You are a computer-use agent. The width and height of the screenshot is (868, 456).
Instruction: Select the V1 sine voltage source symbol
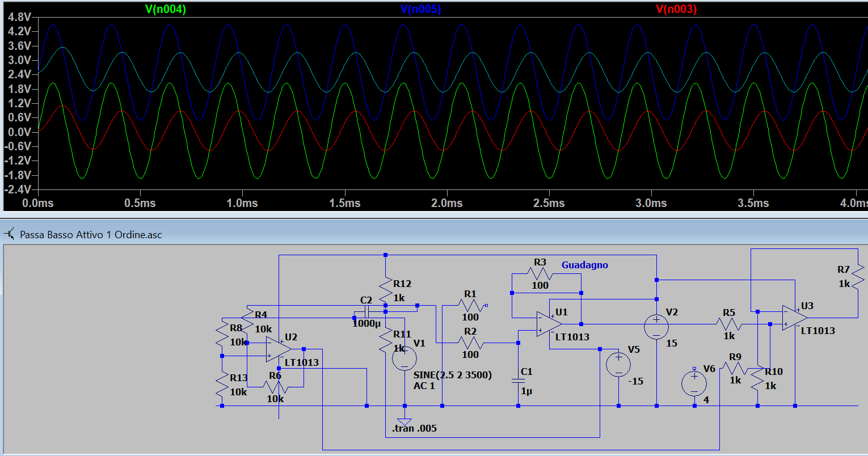click(404, 358)
